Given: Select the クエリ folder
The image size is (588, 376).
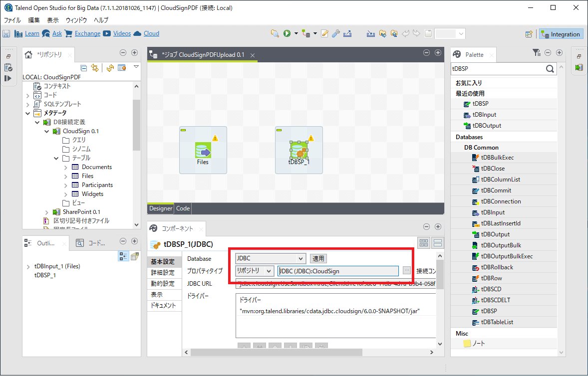Looking at the screenshot, I should pos(79,140).
